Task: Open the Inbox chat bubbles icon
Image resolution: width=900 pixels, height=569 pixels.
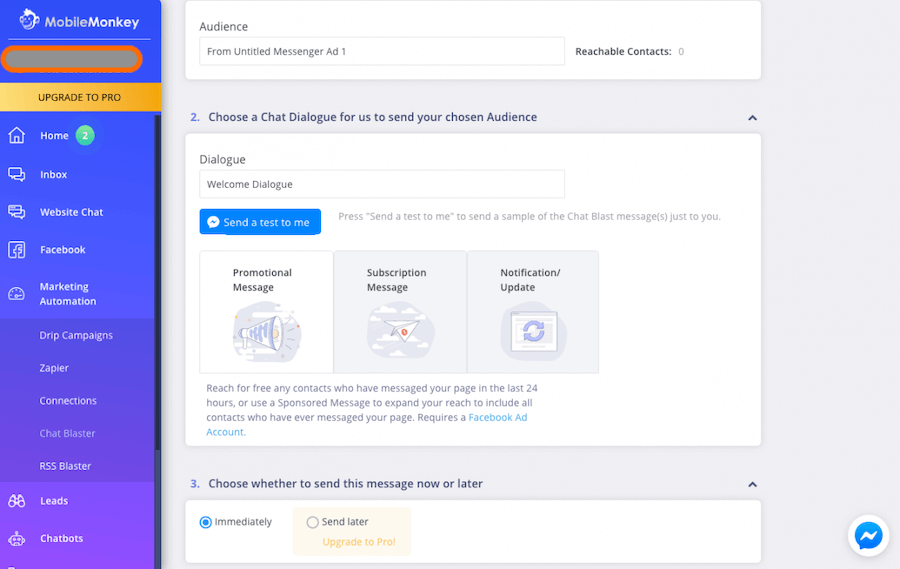Action: click(17, 174)
